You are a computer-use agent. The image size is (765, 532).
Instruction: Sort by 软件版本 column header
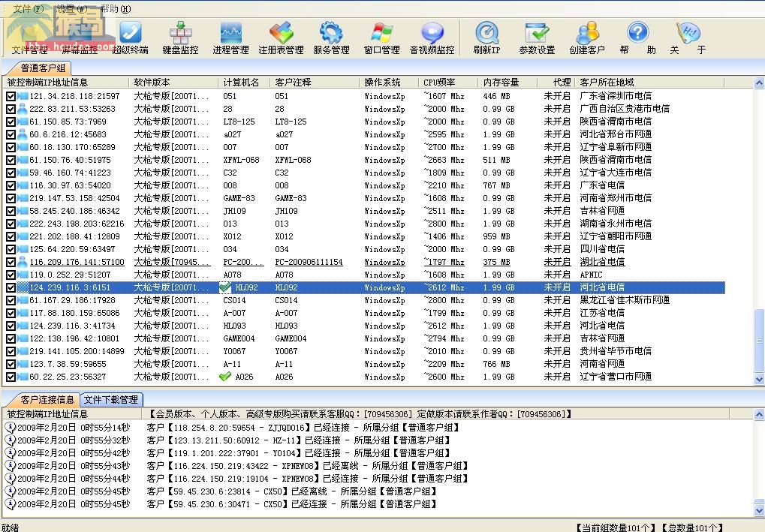coord(173,82)
